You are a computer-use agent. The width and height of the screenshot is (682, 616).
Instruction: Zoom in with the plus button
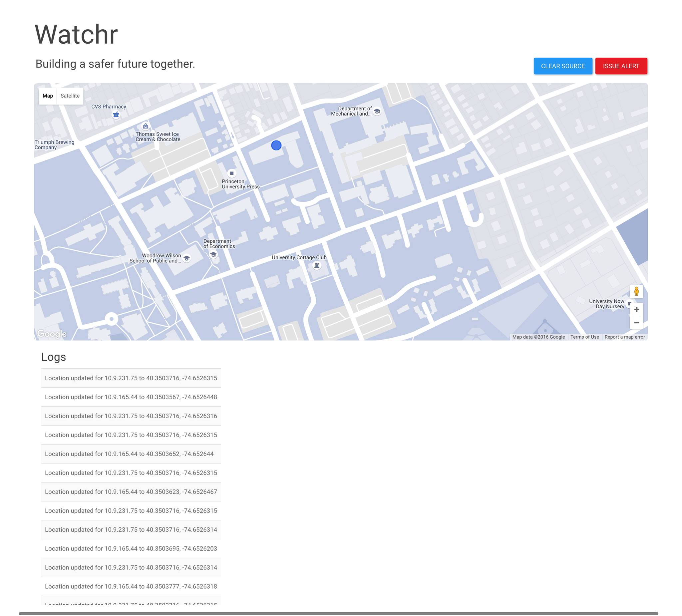(636, 310)
